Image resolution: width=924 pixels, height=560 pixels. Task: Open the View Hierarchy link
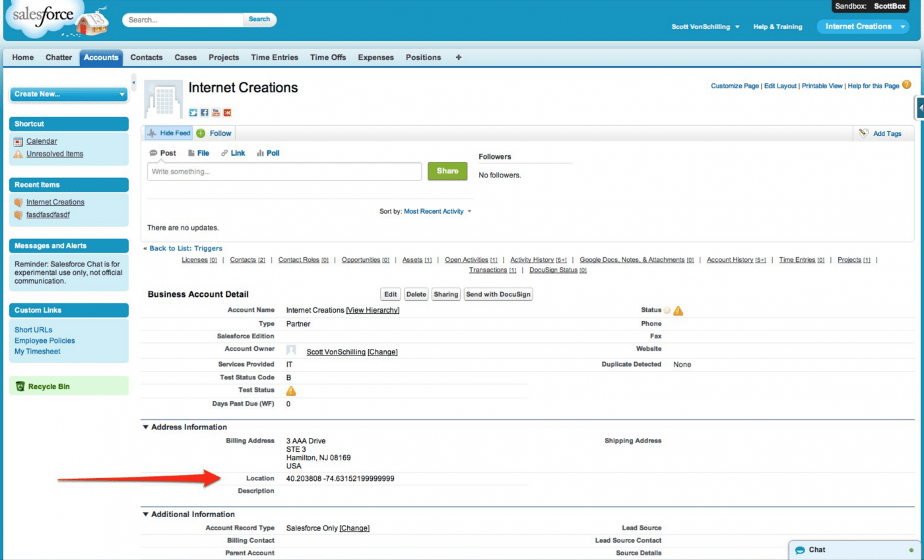point(373,311)
